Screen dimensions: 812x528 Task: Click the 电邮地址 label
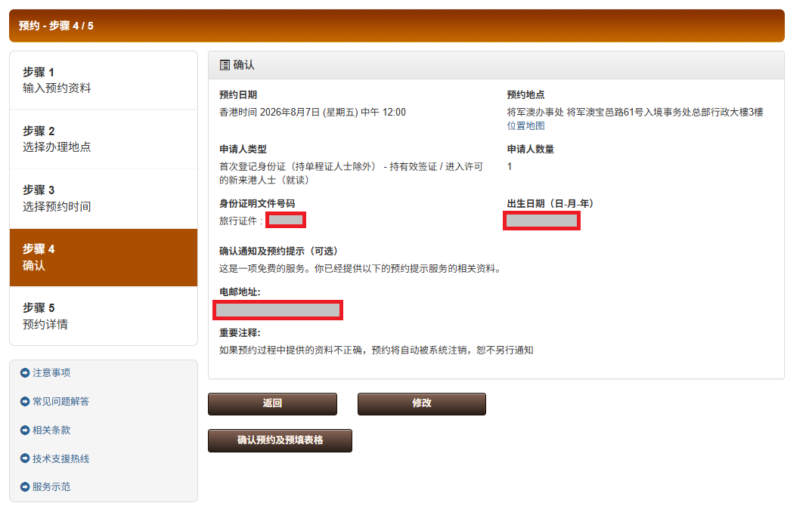(x=240, y=292)
